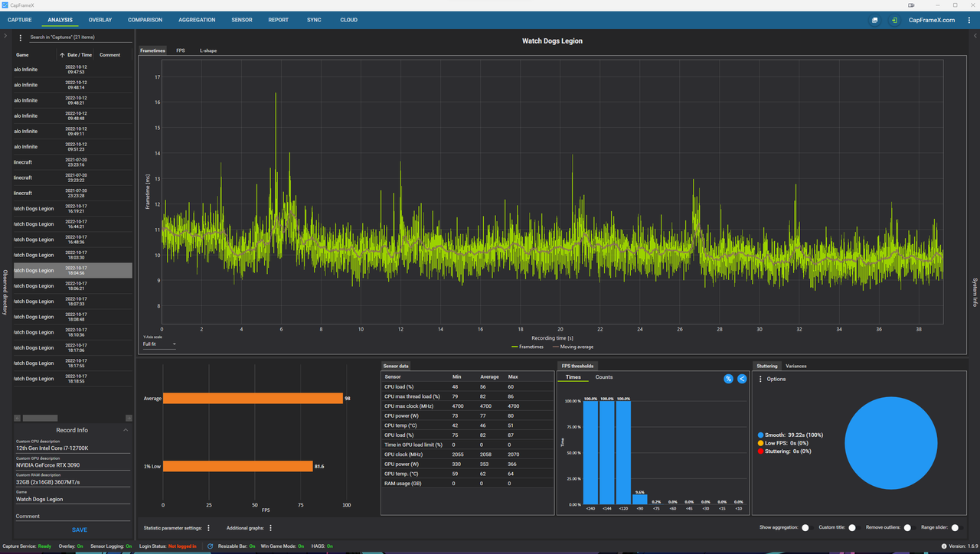Click the Stuttering red legend dot
980x554 pixels.
(x=760, y=451)
